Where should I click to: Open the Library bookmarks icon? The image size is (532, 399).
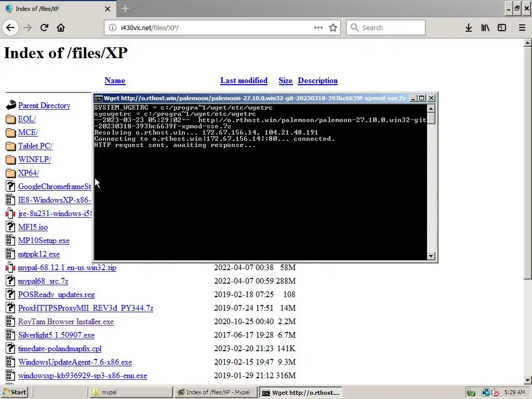pos(485,28)
